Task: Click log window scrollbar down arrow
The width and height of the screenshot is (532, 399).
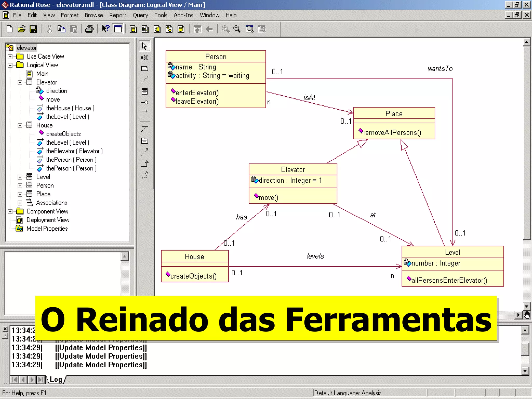Action: tap(525, 371)
